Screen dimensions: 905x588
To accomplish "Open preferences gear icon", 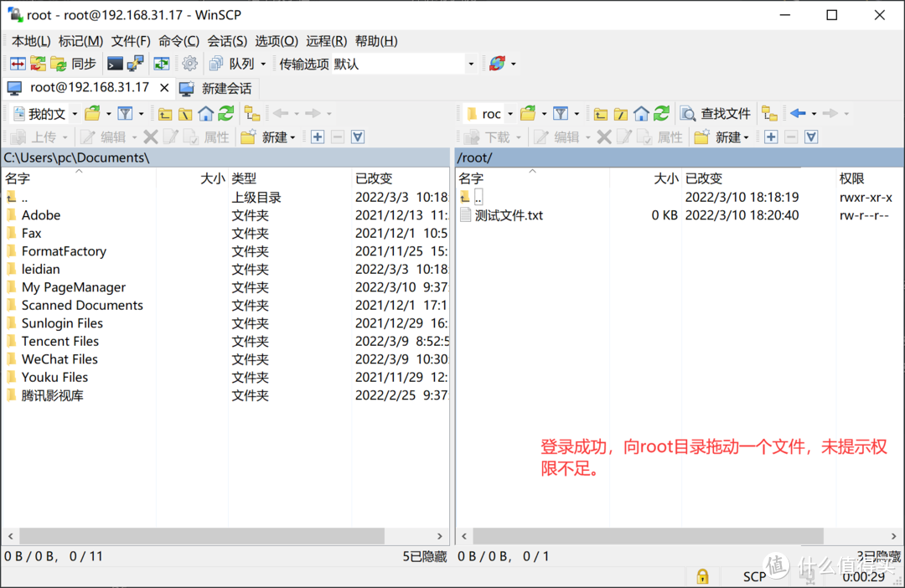I will tap(189, 64).
